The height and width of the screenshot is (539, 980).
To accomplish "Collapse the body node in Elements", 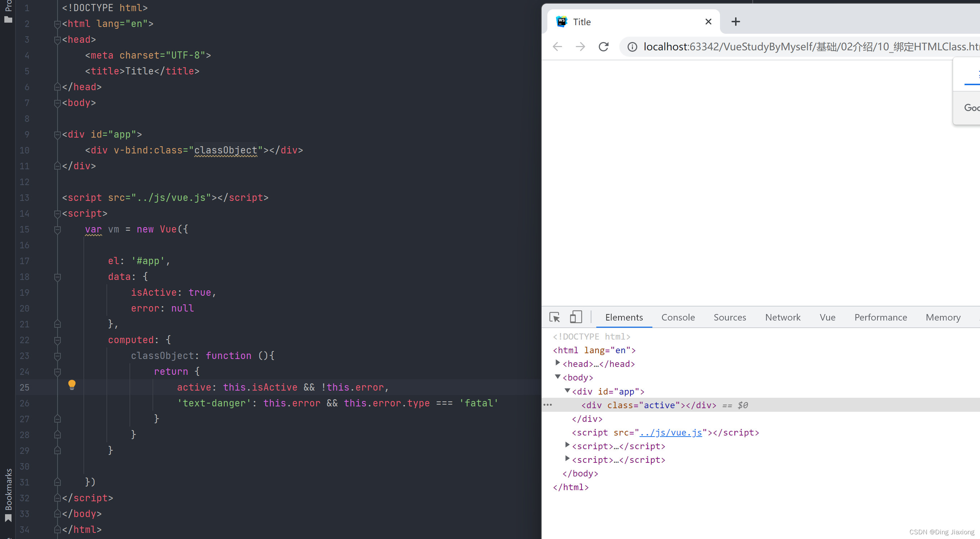I will pos(557,377).
